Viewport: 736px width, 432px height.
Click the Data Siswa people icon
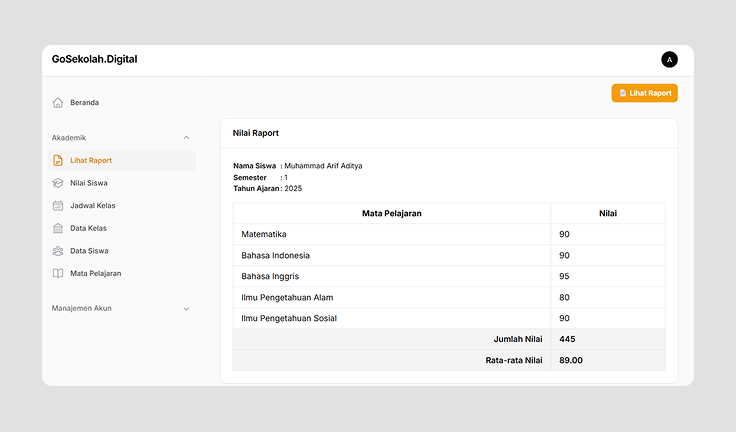point(58,251)
